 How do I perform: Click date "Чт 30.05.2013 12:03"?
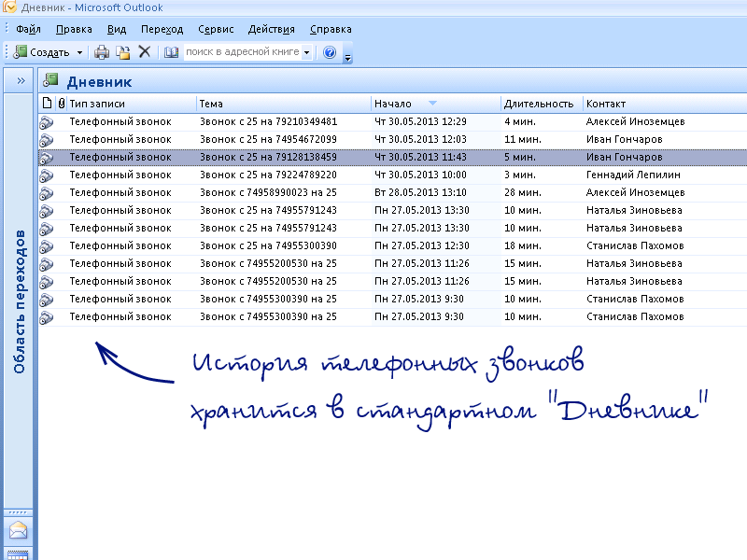click(420, 139)
